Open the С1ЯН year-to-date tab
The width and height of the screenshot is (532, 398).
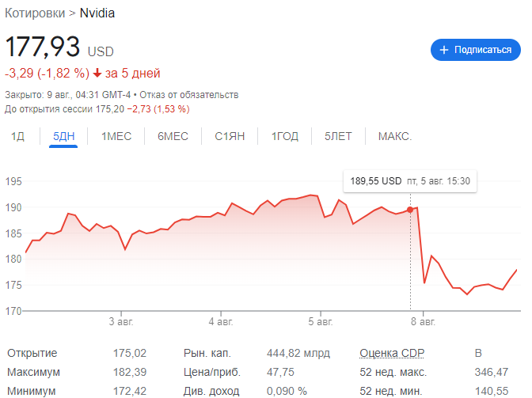pos(230,136)
